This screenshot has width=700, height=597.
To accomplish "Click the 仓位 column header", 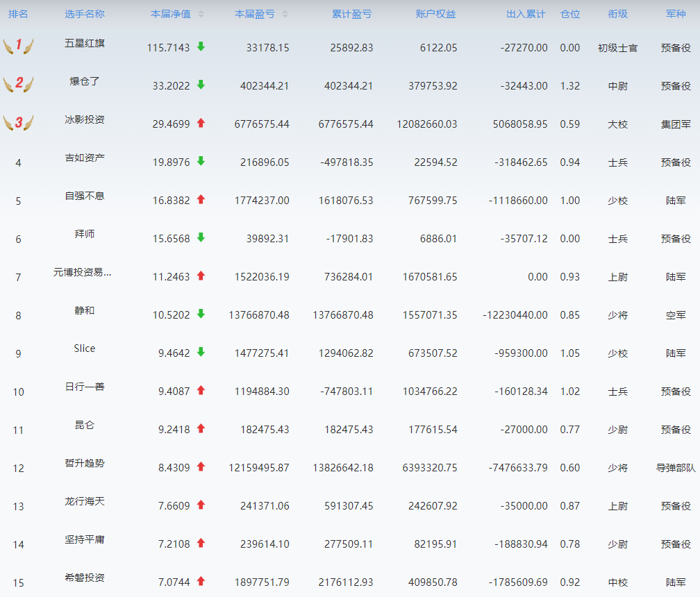I will point(570,15).
